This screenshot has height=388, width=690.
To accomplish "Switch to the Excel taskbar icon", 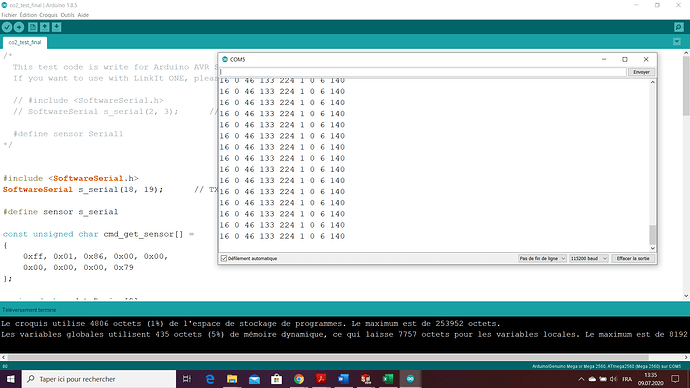I will click(388, 379).
